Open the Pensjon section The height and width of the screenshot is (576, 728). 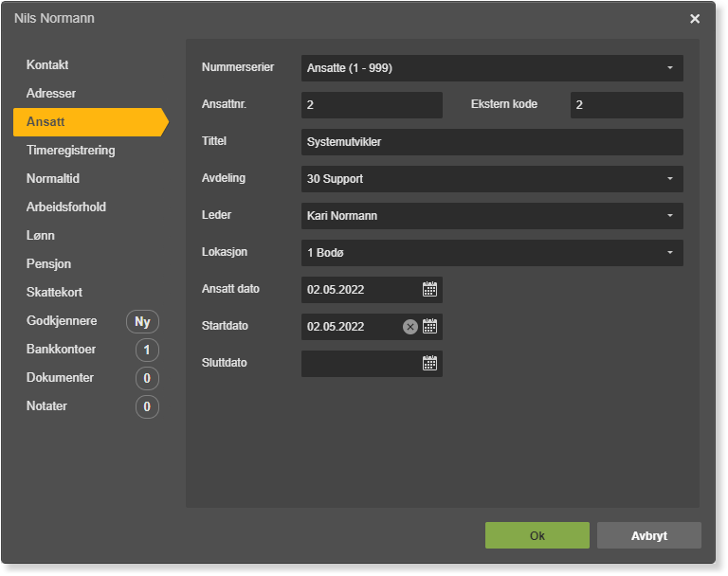[x=48, y=263]
